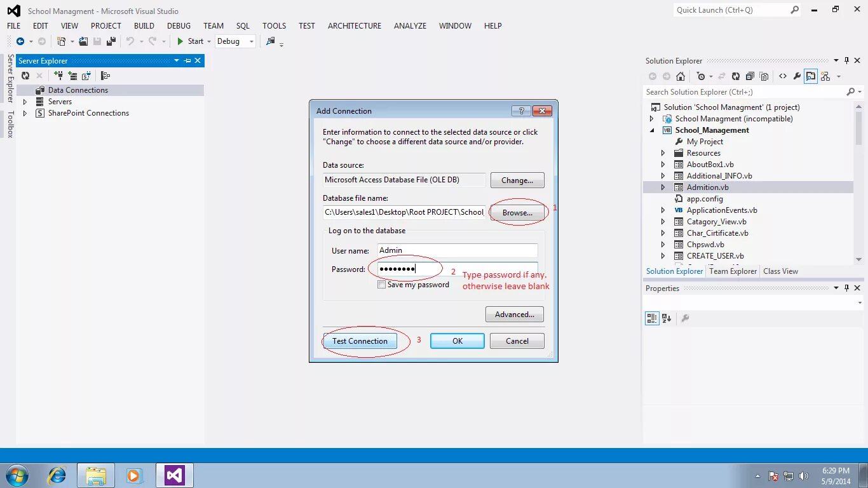Image resolution: width=868 pixels, height=488 pixels.
Task: Refresh the Server Explorer
Action: pos(25,76)
